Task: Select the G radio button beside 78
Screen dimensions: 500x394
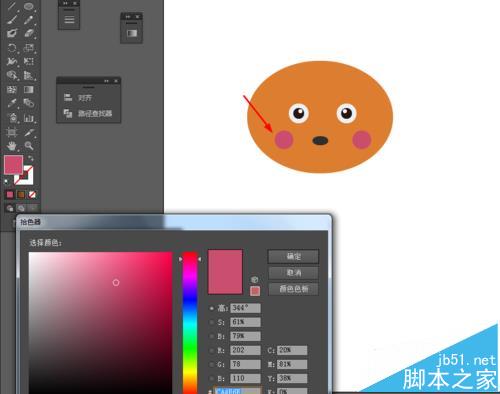Action: point(212,364)
